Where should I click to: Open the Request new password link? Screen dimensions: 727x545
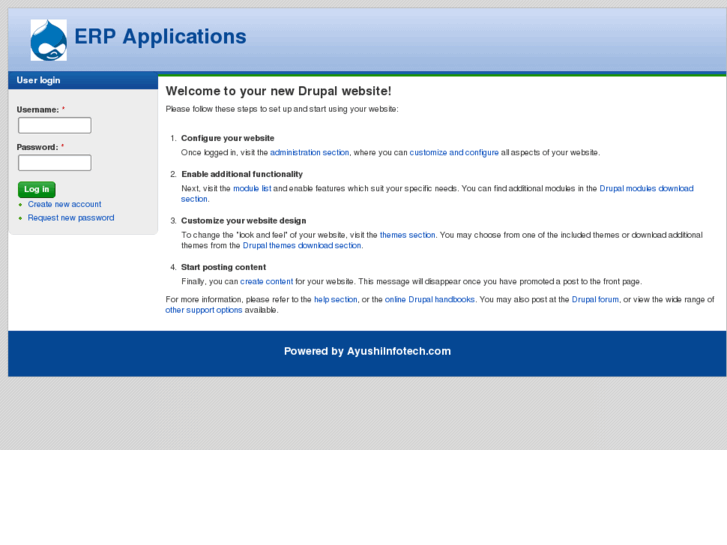pyautogui.click(x=71, y=218)
